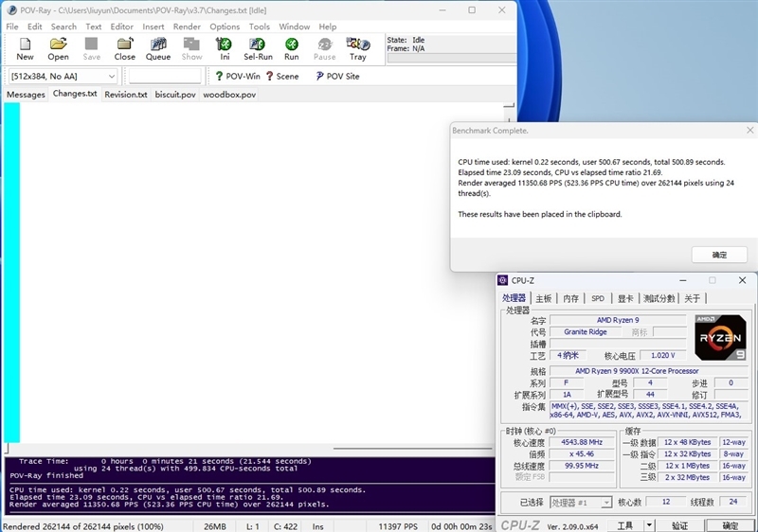The image size is (758, 532).
Task: Click the Open file toolbar icon
Action: tap(58, 49)
